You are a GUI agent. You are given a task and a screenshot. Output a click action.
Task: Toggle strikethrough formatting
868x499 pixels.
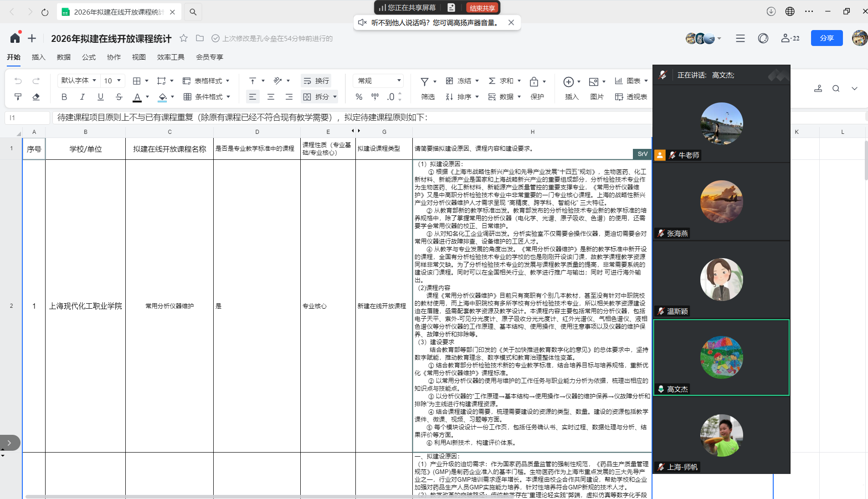(119, 97)
